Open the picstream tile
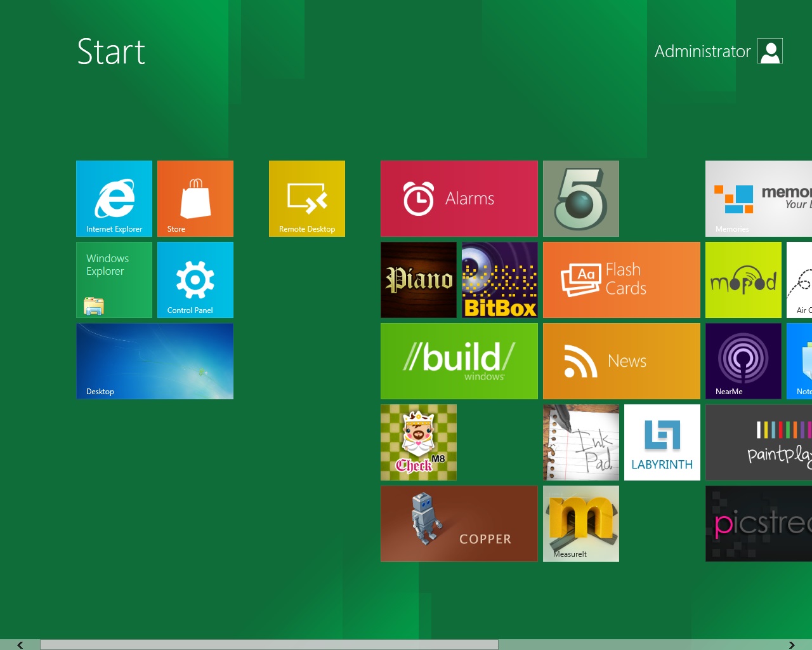Screen dimensions: 812x650 (759, 524)
